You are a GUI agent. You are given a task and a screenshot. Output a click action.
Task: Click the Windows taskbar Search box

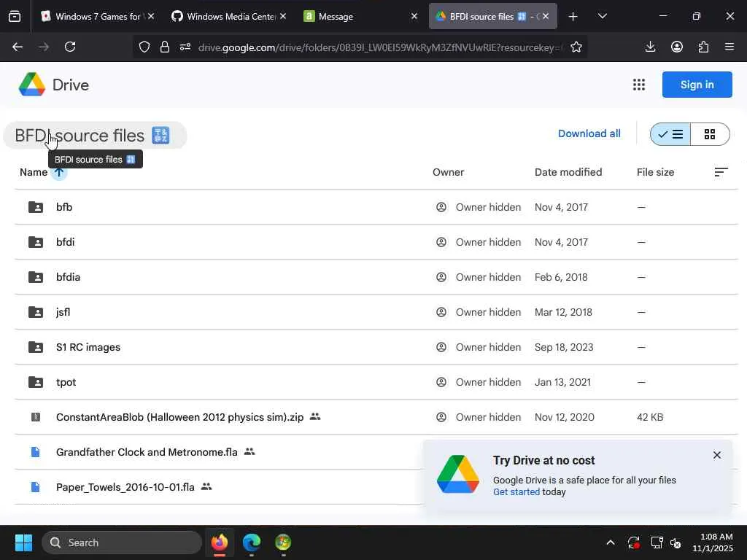[122, 542]
